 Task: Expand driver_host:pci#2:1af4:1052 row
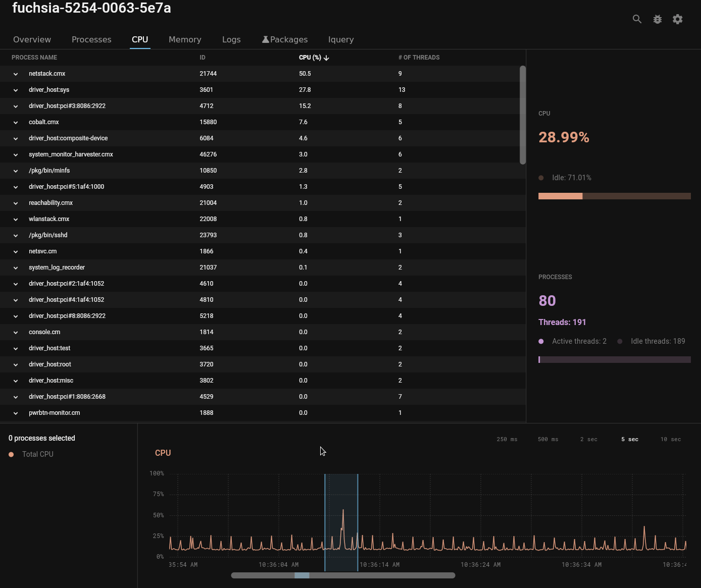pyautogui.click(x=16, y=284)
